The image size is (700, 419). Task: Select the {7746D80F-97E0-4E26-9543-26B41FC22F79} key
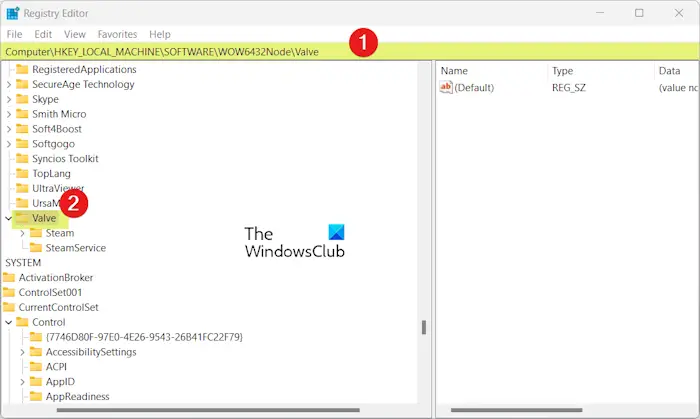point(144,337)
